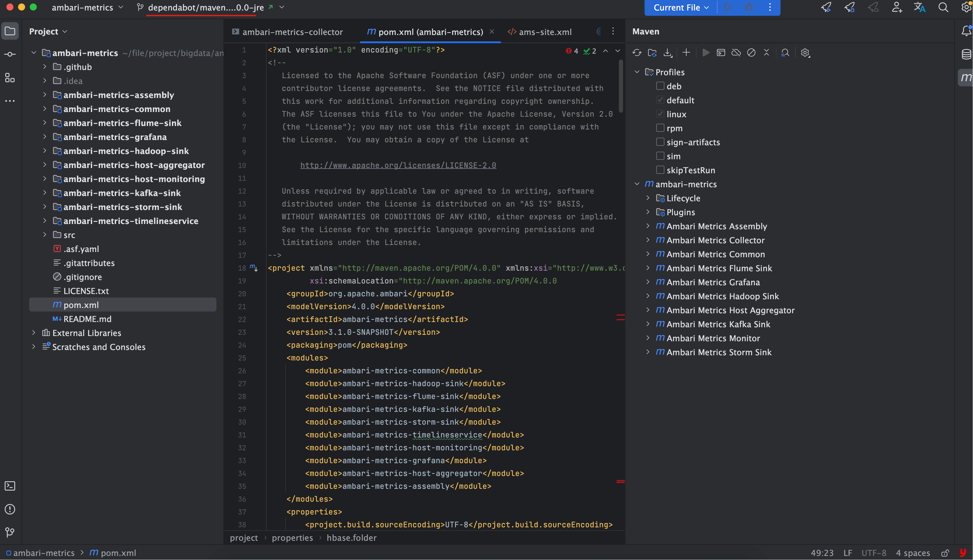Click the rocket run icon
The width and height of the screenshot is (973, 560).
(x=826, y=7)
